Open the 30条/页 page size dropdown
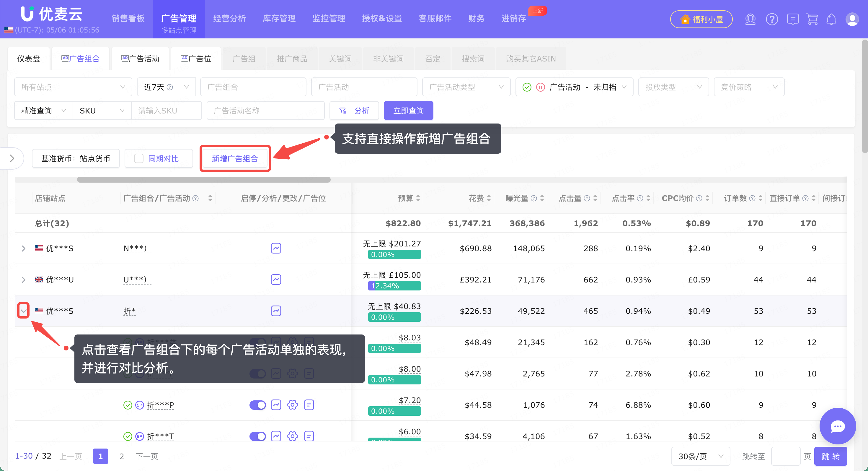The width and height of the screenshot is (868, 471). (700, 456)
